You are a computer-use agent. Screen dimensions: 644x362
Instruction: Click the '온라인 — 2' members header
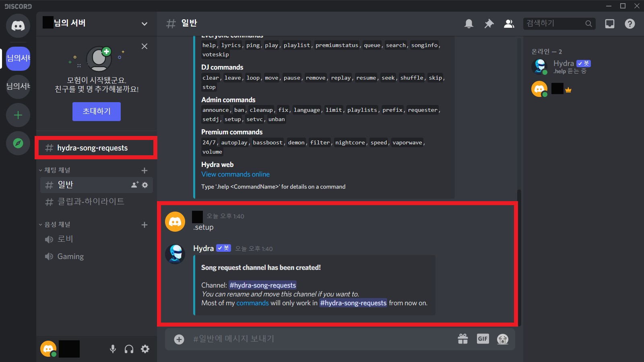point(547,51)
